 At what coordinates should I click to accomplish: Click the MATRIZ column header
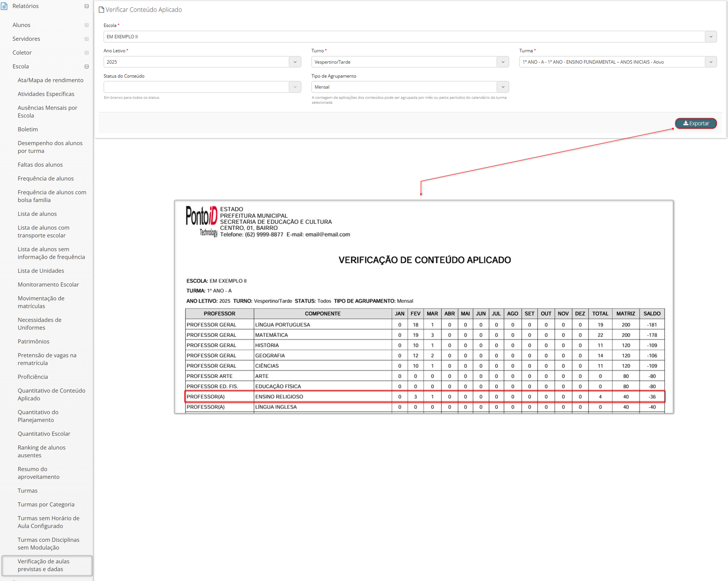tap(626, 314)
